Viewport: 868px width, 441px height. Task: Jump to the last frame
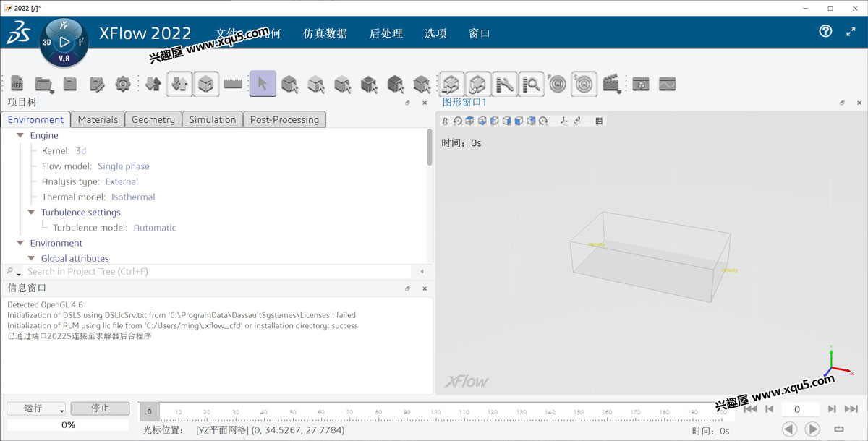851,409
